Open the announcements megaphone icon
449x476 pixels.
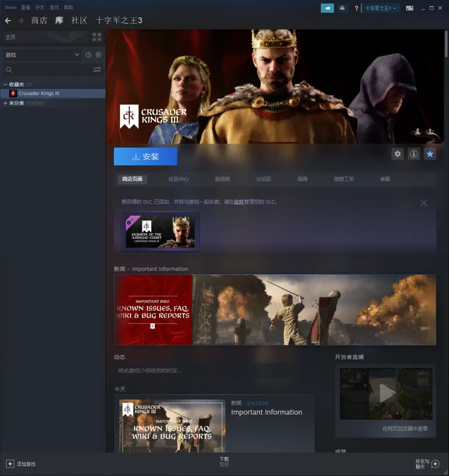click(x=327, y=8)
